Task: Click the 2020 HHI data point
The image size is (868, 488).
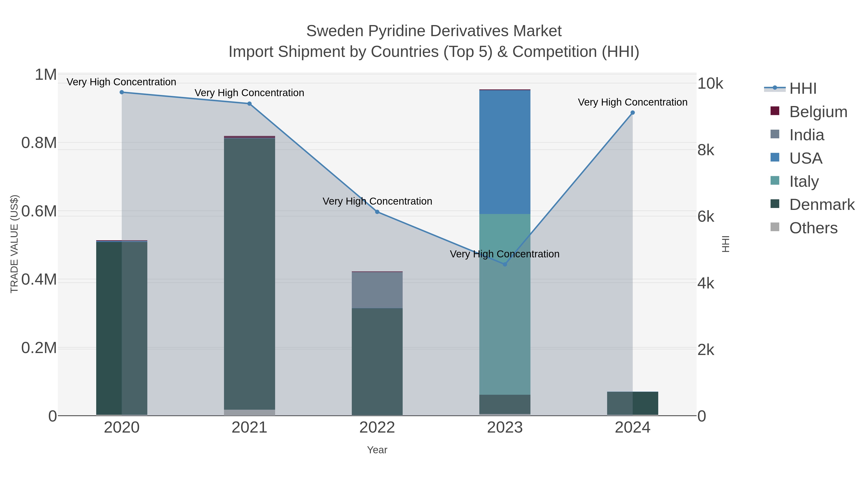Action: pyautogui.click(x=122, y=92)
